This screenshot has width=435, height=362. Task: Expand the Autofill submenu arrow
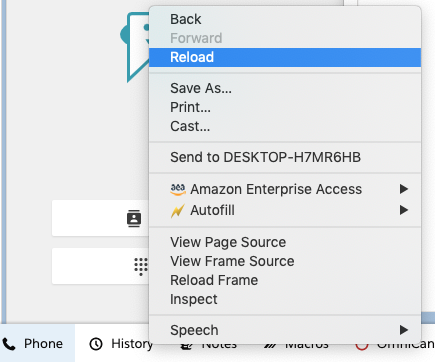pos(404,210)
